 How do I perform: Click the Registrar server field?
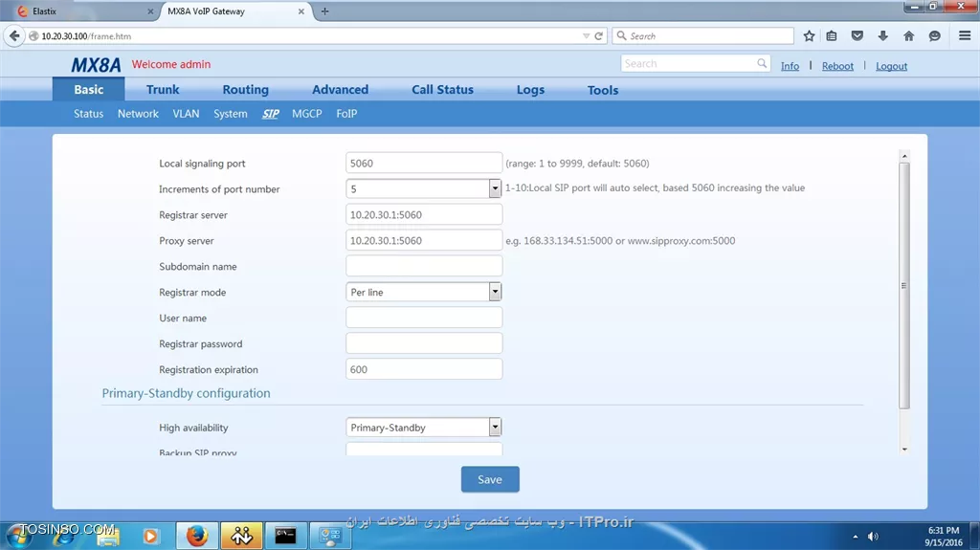coord(424,214)
